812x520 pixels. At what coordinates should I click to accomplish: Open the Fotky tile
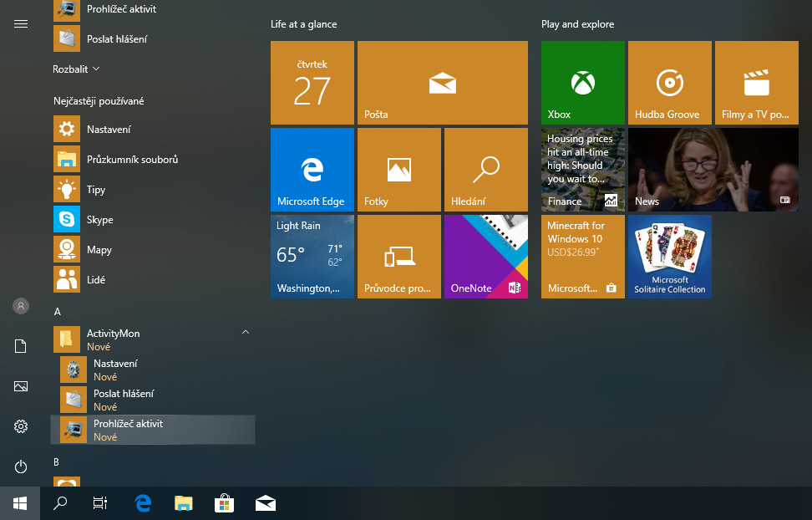click(x=399, y=170)
